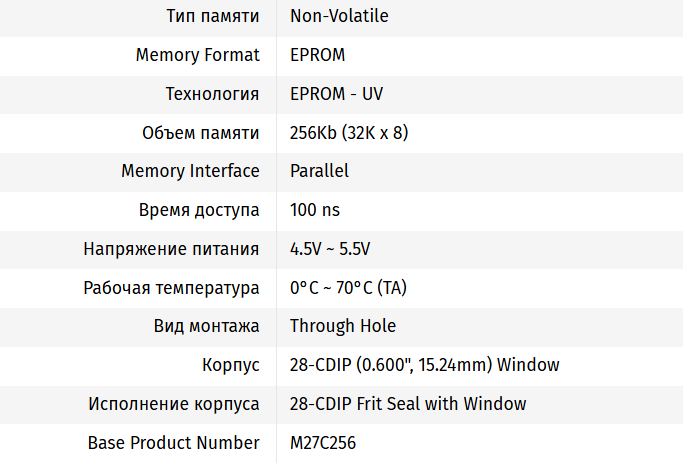The height and width of the screenshot is (463, 683).
Task: Click the '0°C ~ 70°C (TA)' value
Action: 348,288
